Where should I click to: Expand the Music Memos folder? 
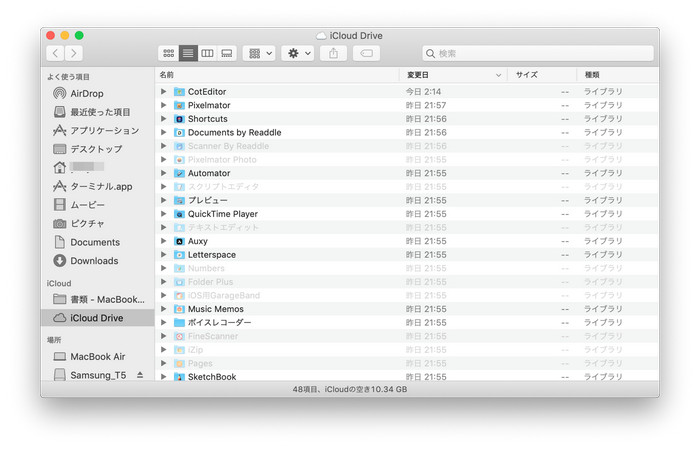click(x=164, y=309)
